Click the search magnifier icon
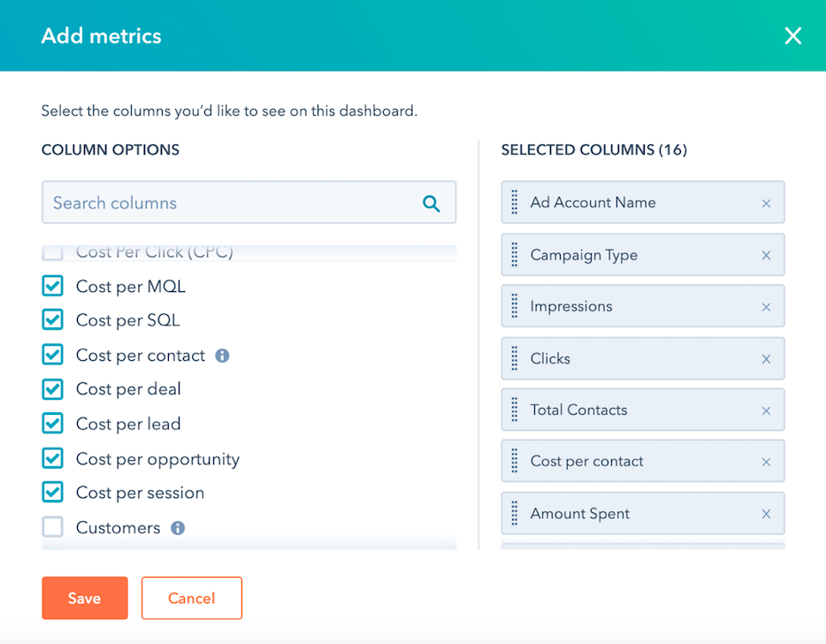 (432, 203)
